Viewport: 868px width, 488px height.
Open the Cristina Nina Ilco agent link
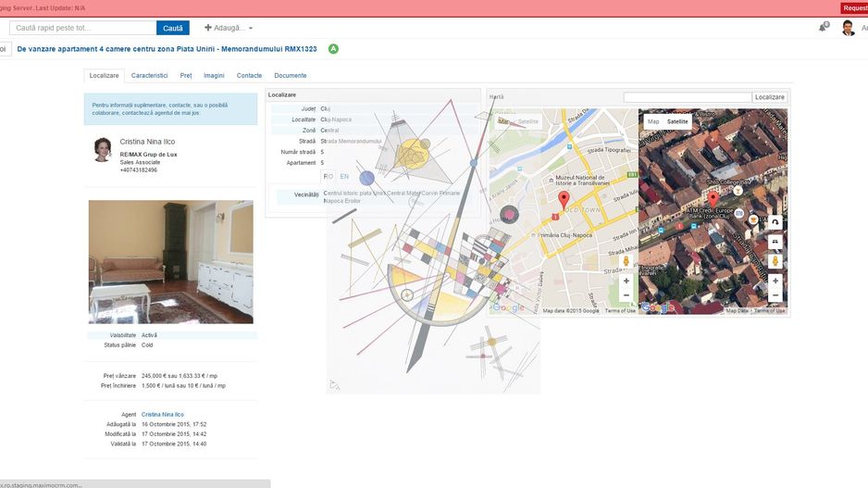pyautogui.click(x=163, y=414)
